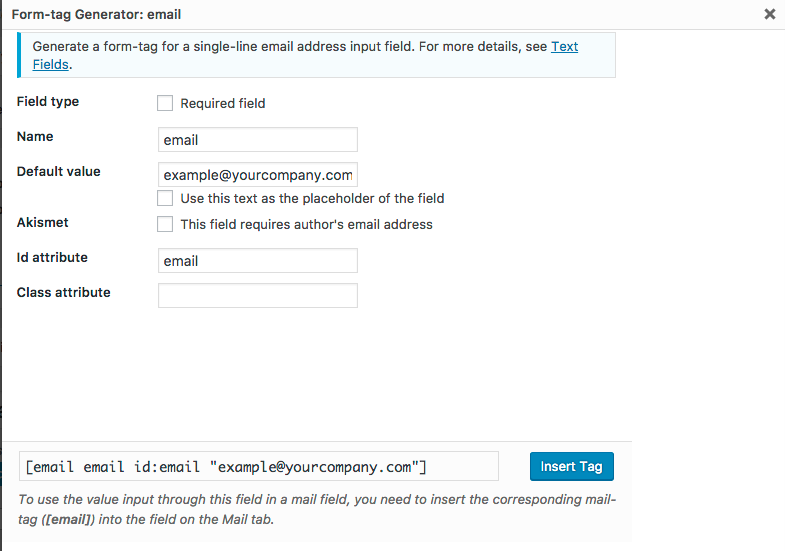Close the Form-tag Generator dialog
785x551 pixels.
pyautogui.click(x=769, y=14)
